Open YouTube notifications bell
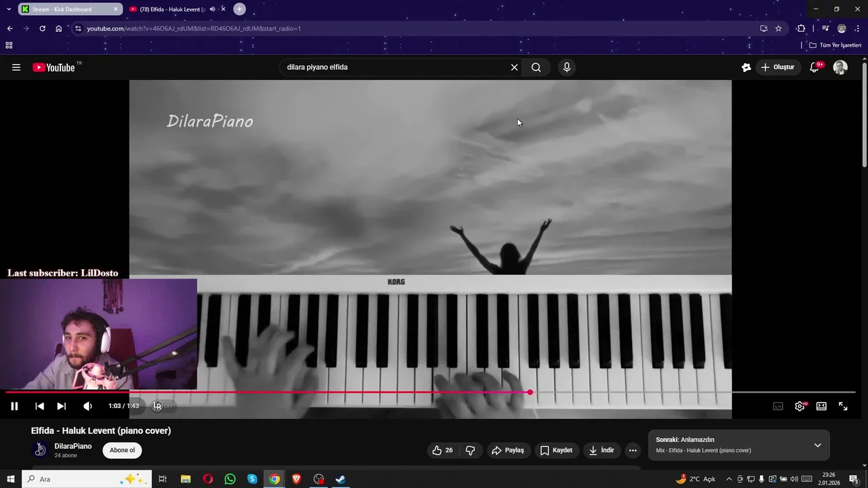This screenshot has height=488, width=868. click(x=815, y=67)
